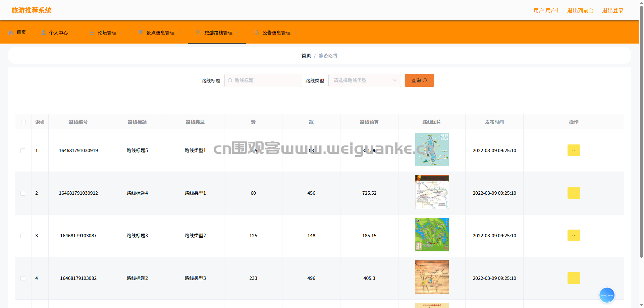Click the blue round floating widget

[607, 295]
